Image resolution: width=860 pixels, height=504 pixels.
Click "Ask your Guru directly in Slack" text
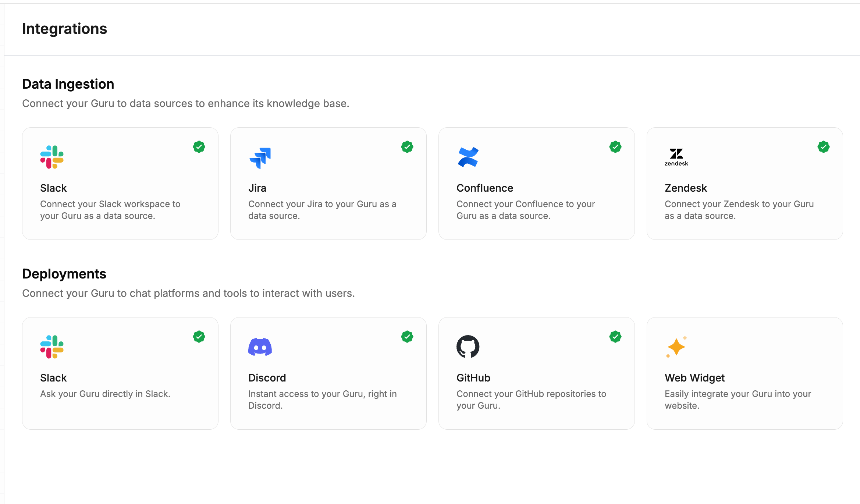pyautogui.click(x=105, y=394)
